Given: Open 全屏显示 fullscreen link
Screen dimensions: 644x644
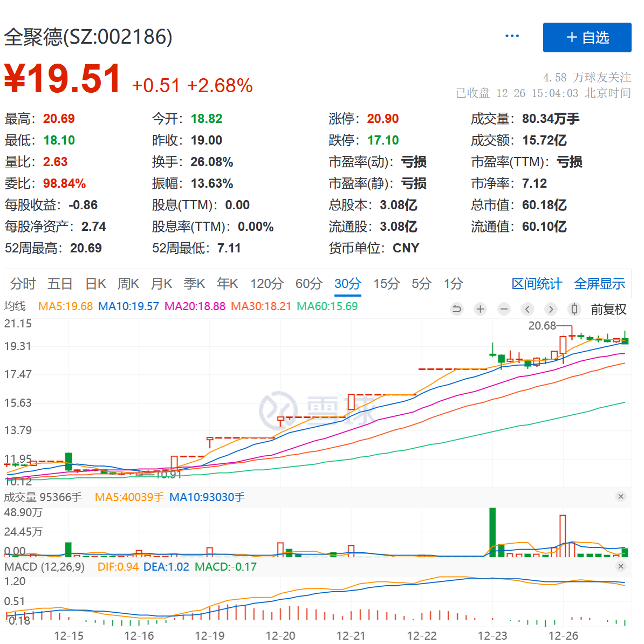Looking at the screenshot, I should [599, 283].
